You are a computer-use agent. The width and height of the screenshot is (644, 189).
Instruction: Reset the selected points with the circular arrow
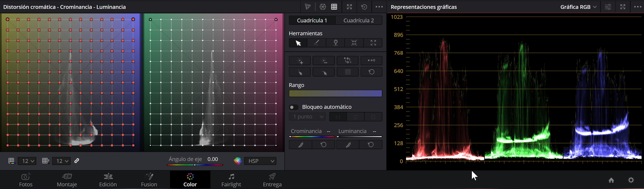(x=371, y=72)
